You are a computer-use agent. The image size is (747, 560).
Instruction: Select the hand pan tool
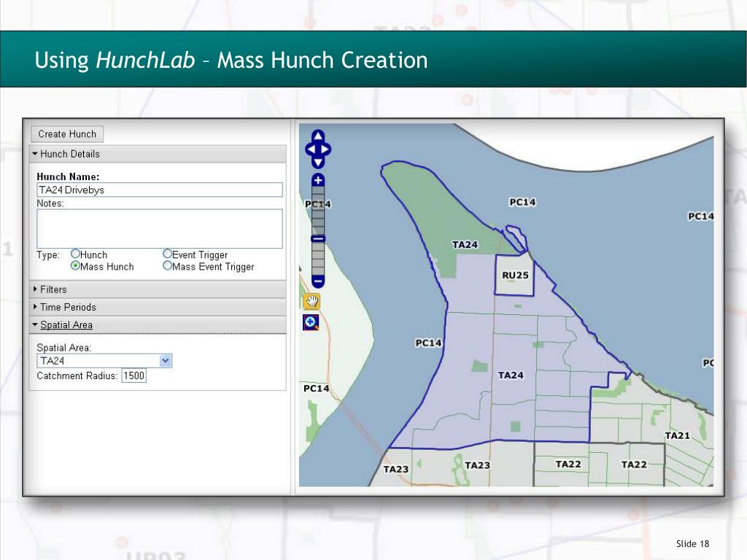(311, 301)
